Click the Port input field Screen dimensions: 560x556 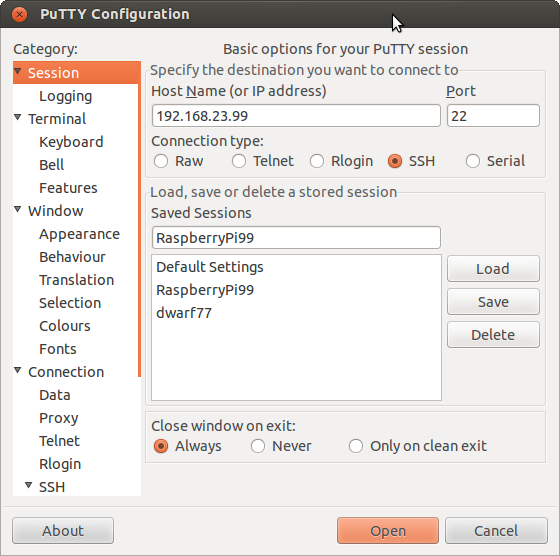493,116
